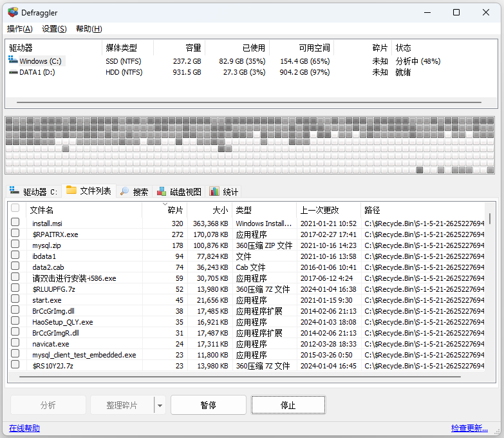Click the 检查更新 link

click(469, 428)
